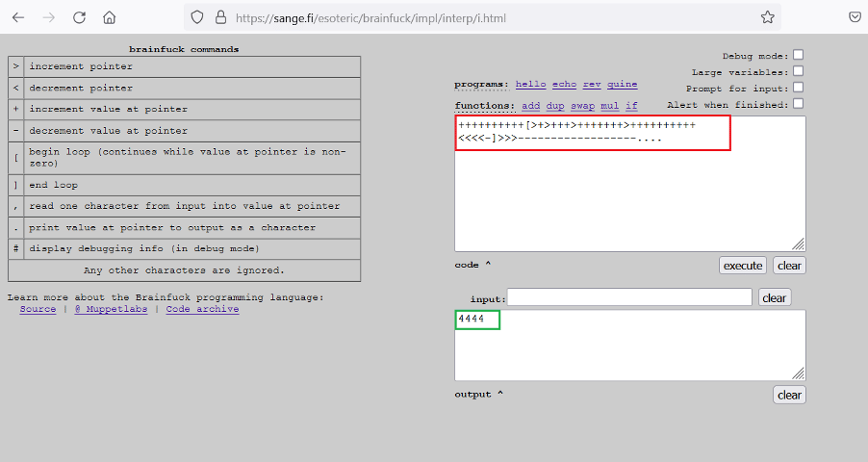Load the hello example program
868x462 pixels.
pyautogui.click(x=530, y=85)
